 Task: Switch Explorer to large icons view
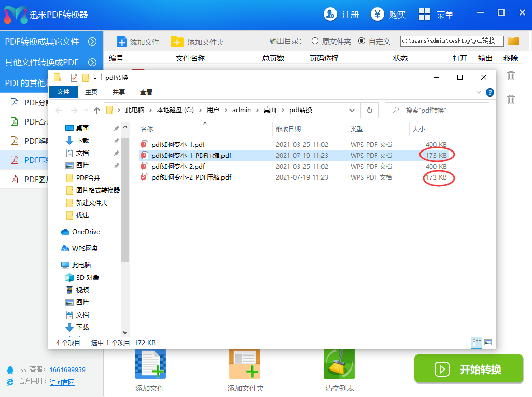tap(487, 343)
